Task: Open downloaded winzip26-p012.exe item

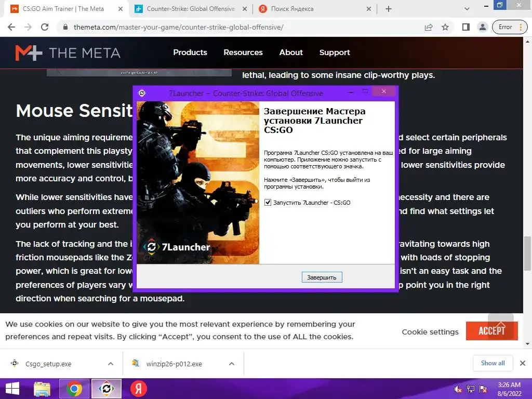Action: click(174, 364)
